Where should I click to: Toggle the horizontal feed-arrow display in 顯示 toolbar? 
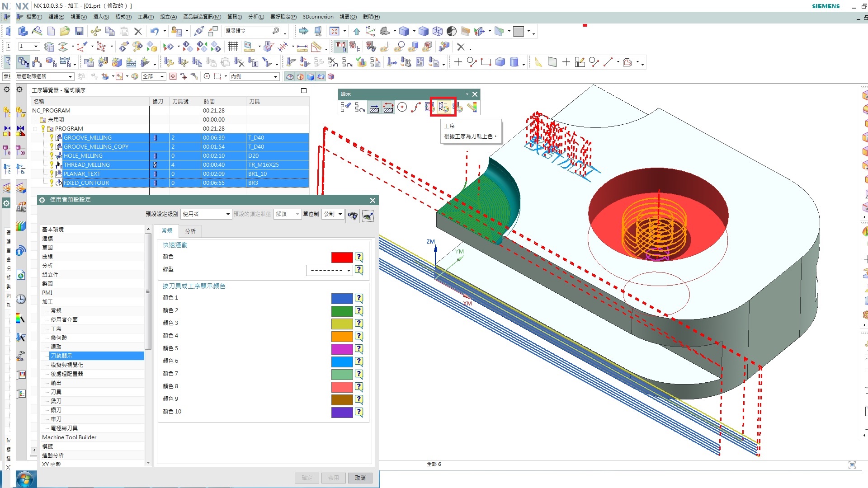374,108
